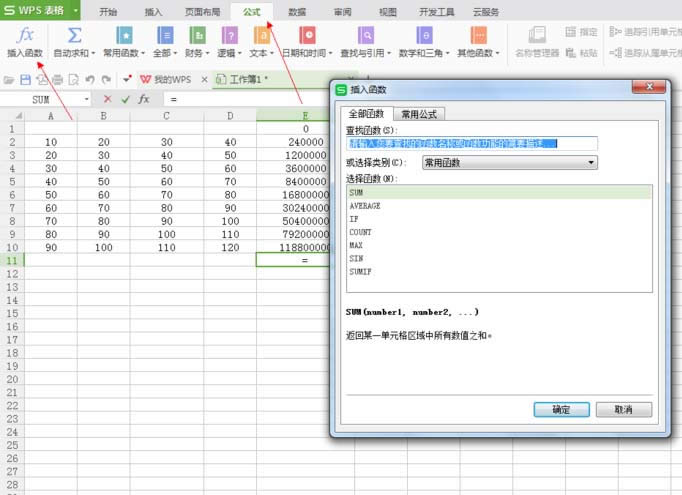Select SUMIF in the function list
The image size is (682, 495).
pyautogui.click(x=361, y=270)
